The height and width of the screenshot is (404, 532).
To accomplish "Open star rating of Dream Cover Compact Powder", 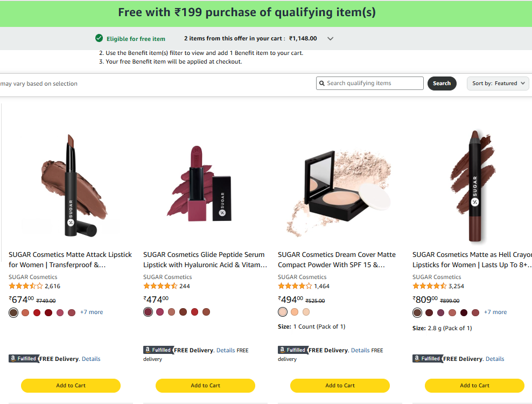I will point(295,286).
